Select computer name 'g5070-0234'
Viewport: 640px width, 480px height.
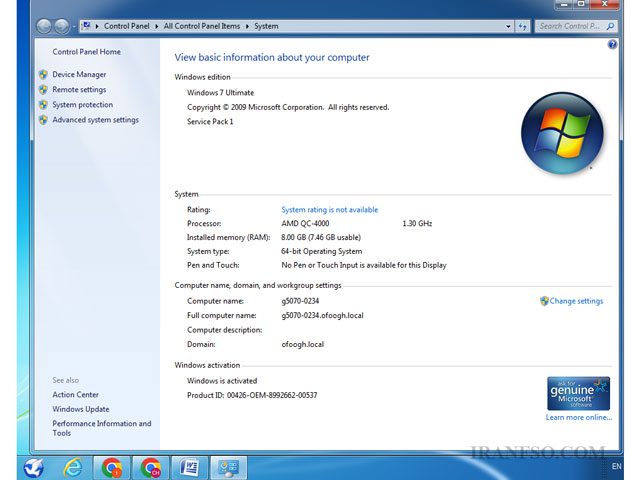click(x=300, y=301)
